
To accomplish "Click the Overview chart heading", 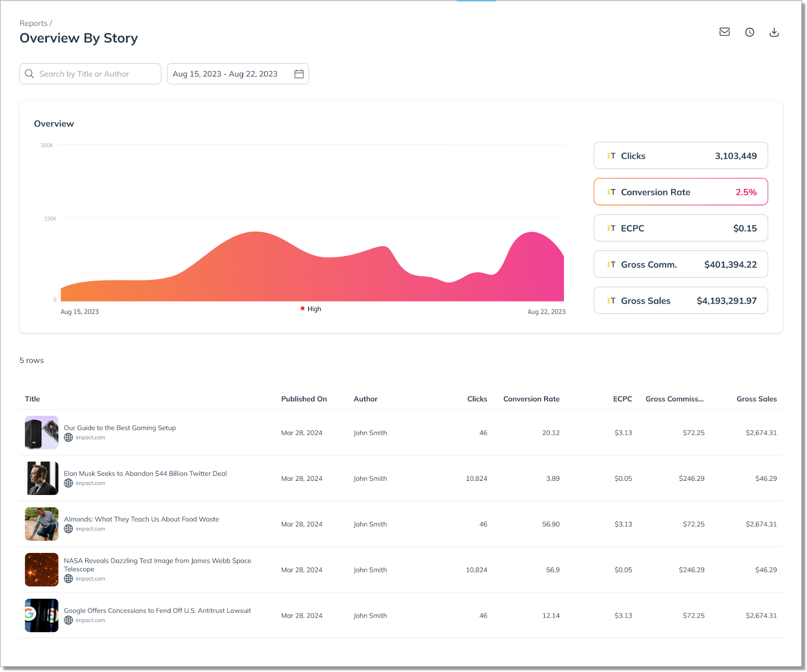I will pyautogui.click(x=54, y=124).
